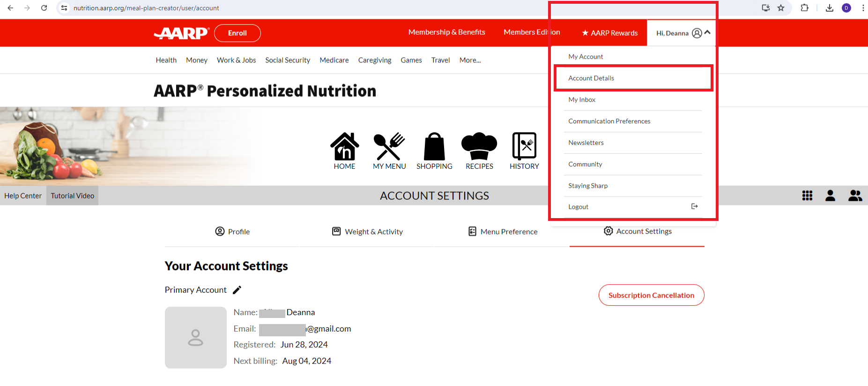Image resolution: width=868 pixels, height=386 pixels.
Task: Go to Social Security section
Action: (288, 60)
